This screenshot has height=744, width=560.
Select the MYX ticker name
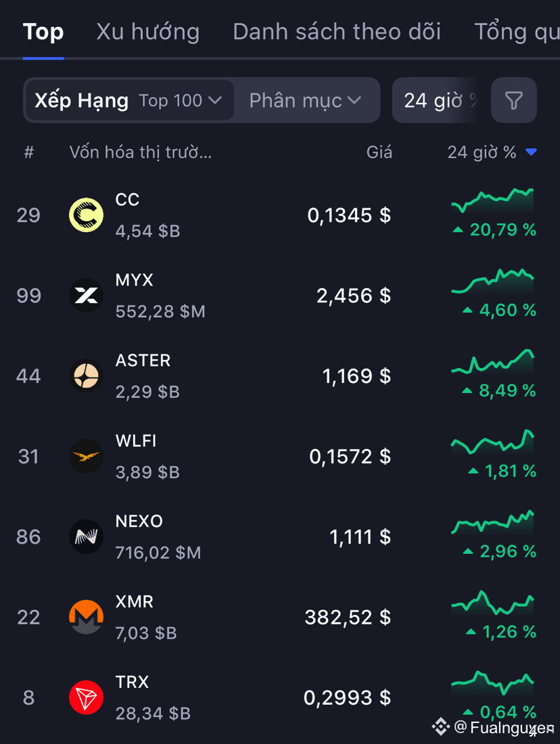pos(135,280)
